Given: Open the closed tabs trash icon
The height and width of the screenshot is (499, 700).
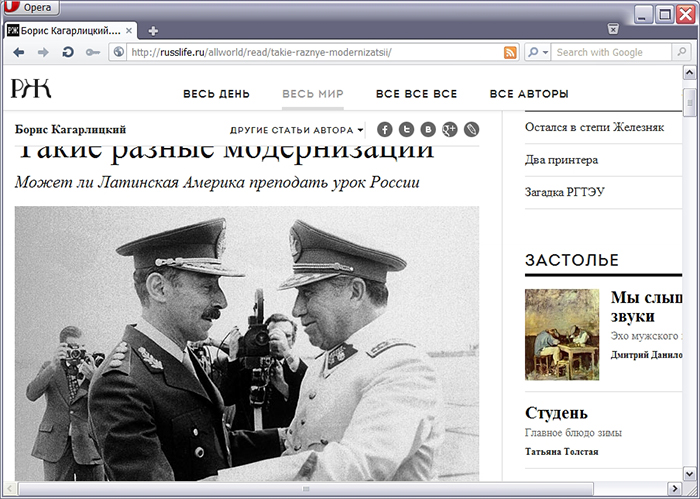Looking at the screenshot, I should coord(682,31).
